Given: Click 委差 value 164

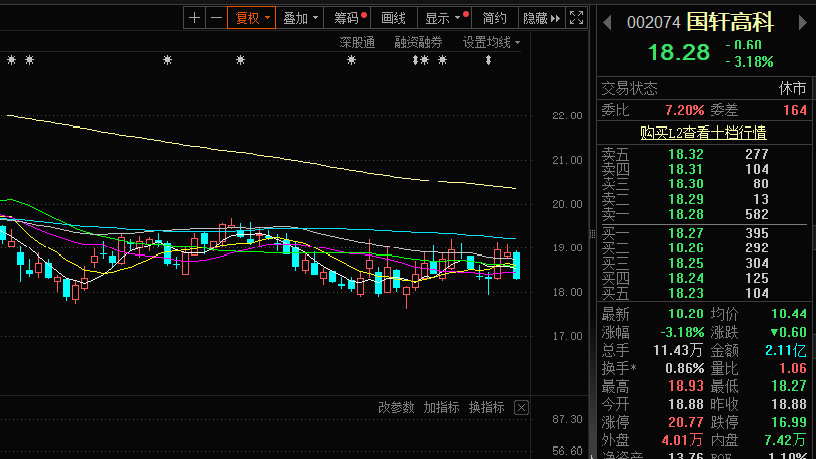Looking at the screenshot, I should [x=795, y=110].
